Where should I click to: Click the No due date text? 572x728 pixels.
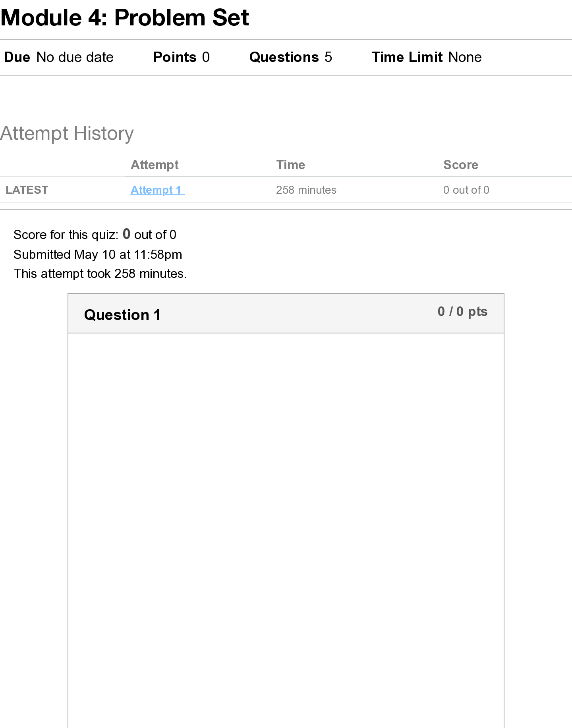pos(75,57)
